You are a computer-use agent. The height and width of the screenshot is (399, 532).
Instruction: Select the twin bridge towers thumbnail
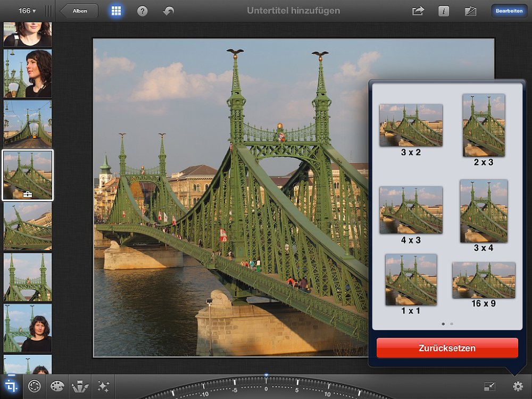(28, 277)
